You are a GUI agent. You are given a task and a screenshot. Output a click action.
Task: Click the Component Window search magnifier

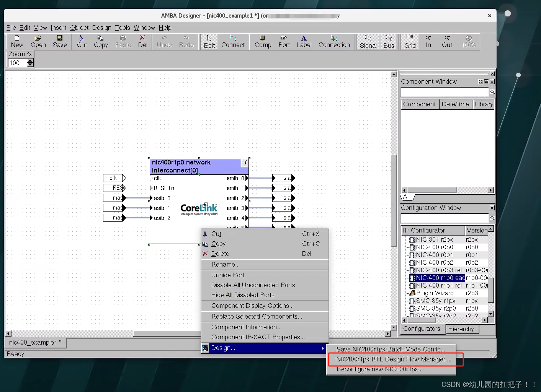pos(492,92)
